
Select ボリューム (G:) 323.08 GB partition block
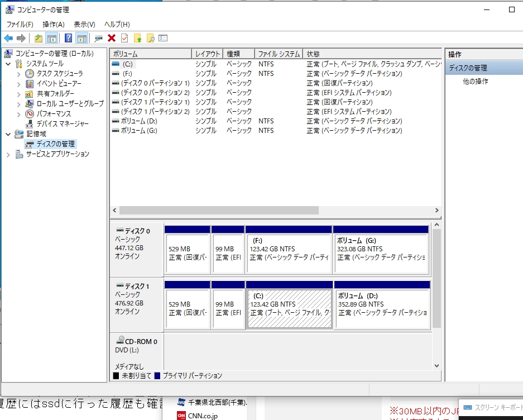pos(381,250)
